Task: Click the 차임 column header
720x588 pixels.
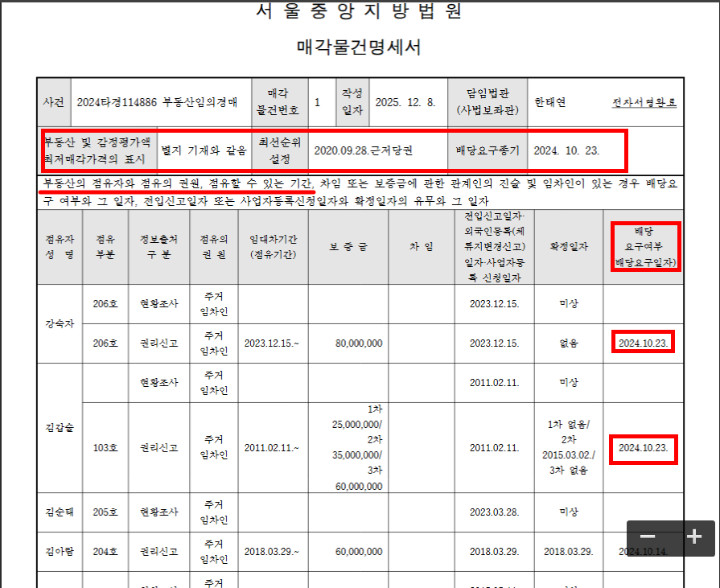Action: pyautogui.click(x=421, y=247)
